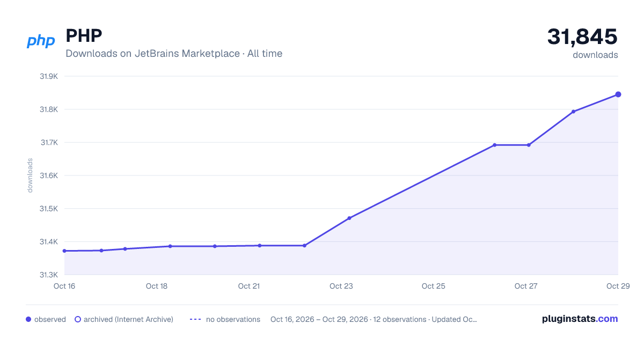Select the data point just after Oct 18
644x338 pixels.
pos(170,246)
